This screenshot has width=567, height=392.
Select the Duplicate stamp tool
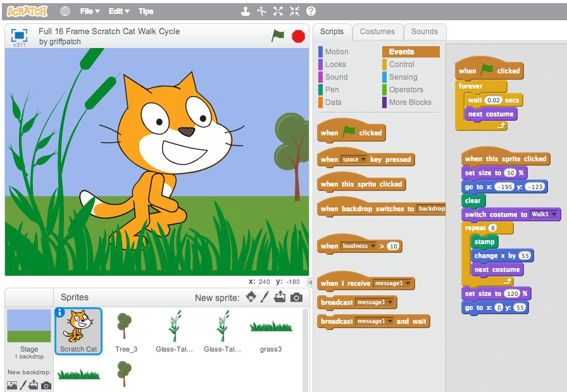tap(246, 11)
